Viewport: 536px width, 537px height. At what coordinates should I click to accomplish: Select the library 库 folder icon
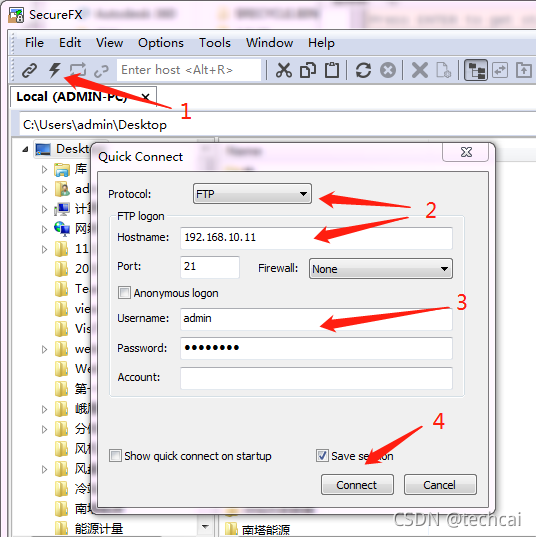[62, 169]
